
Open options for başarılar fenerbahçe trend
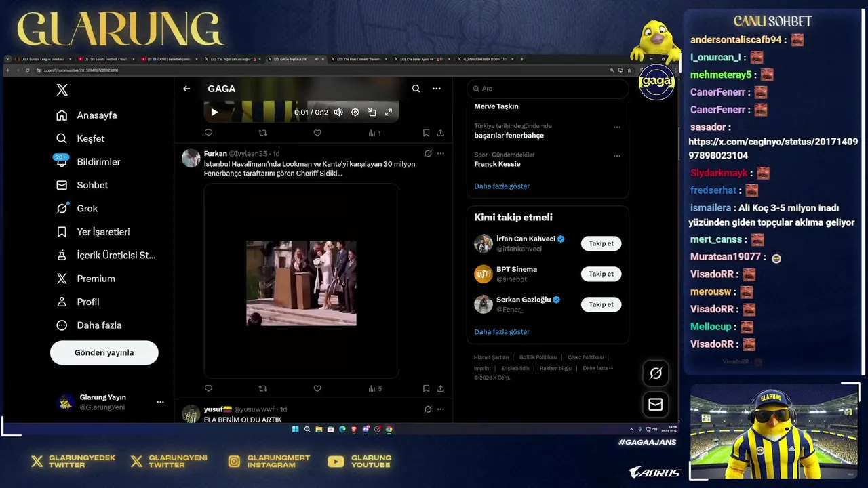point(616,127)
